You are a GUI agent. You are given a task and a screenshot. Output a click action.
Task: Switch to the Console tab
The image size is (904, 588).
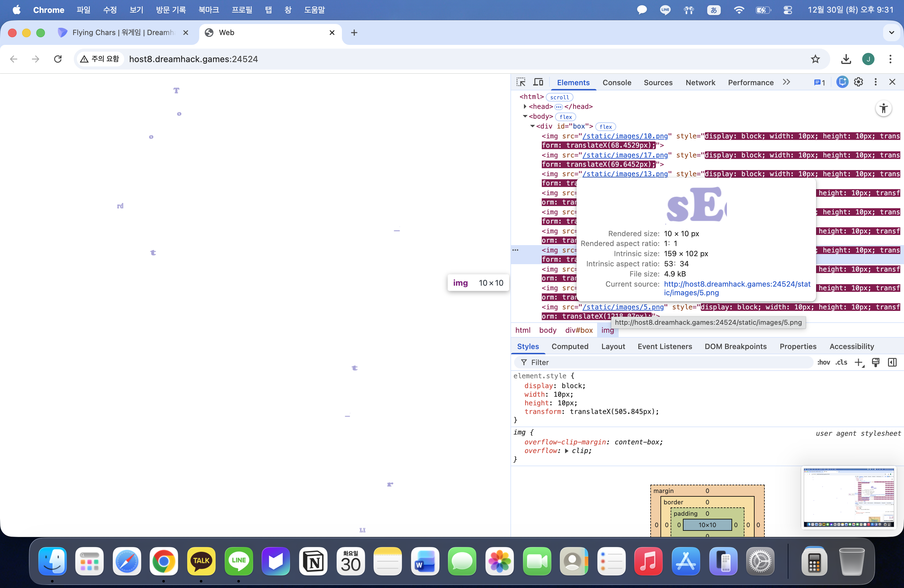617,82
